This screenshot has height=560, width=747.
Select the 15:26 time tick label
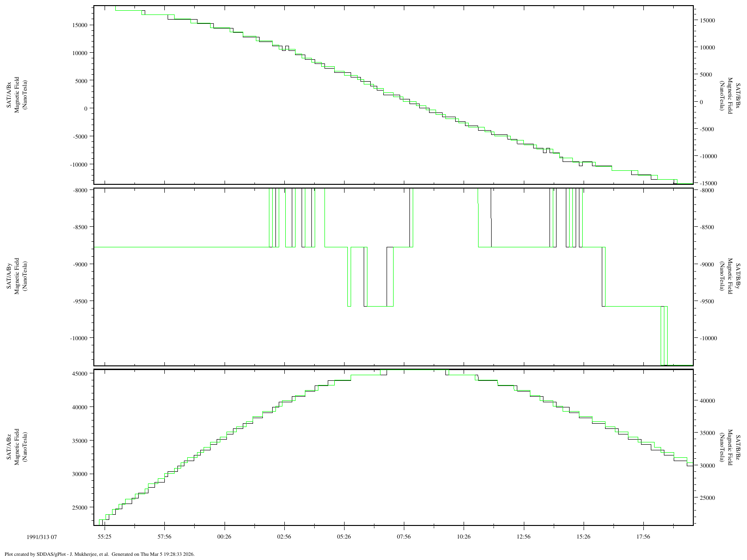pyautogui.click(x=583, y=537)
